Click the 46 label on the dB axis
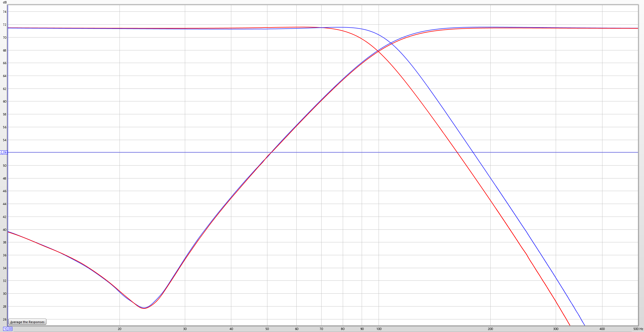This screenshot has height=332, width=644. click(5, 191)
